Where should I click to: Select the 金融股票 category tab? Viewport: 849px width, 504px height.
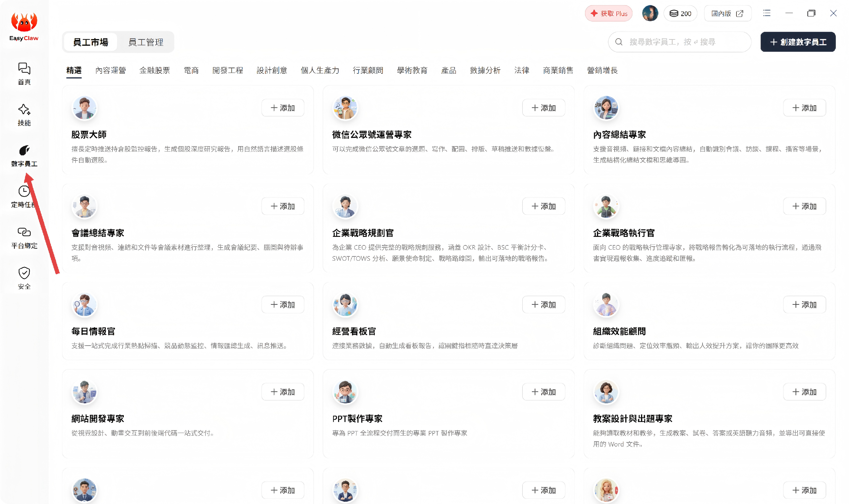[154, 70]
